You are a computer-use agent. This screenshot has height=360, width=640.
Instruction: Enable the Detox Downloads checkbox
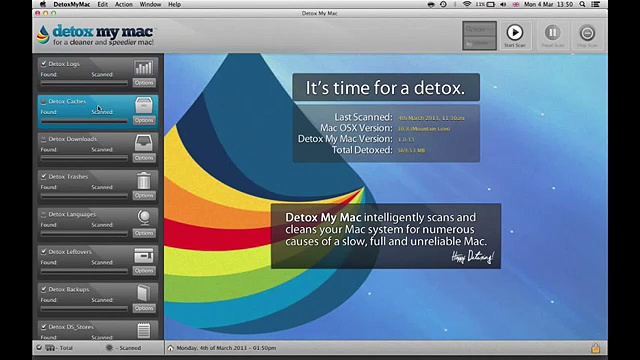coord(44,139)
